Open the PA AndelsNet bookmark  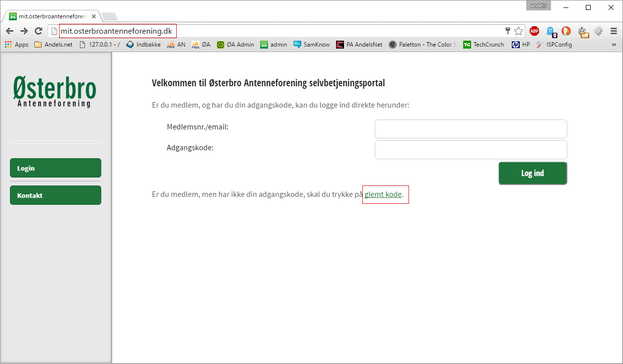(359, 45)
